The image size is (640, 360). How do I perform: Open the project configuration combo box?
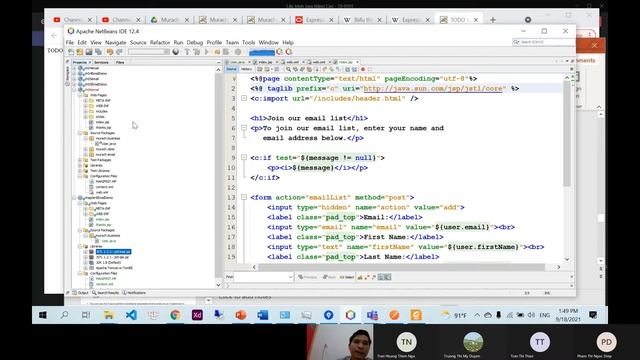[x=149, y=52]
